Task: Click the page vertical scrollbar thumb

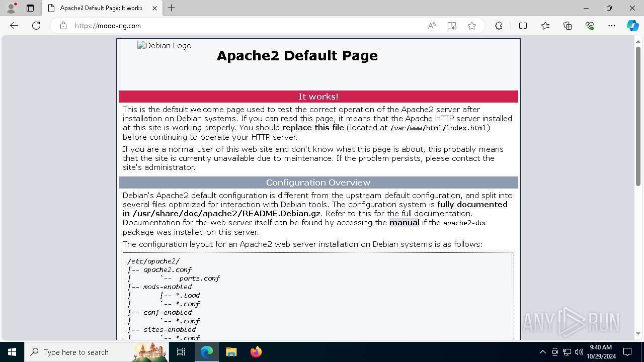Action: [638, 116]
